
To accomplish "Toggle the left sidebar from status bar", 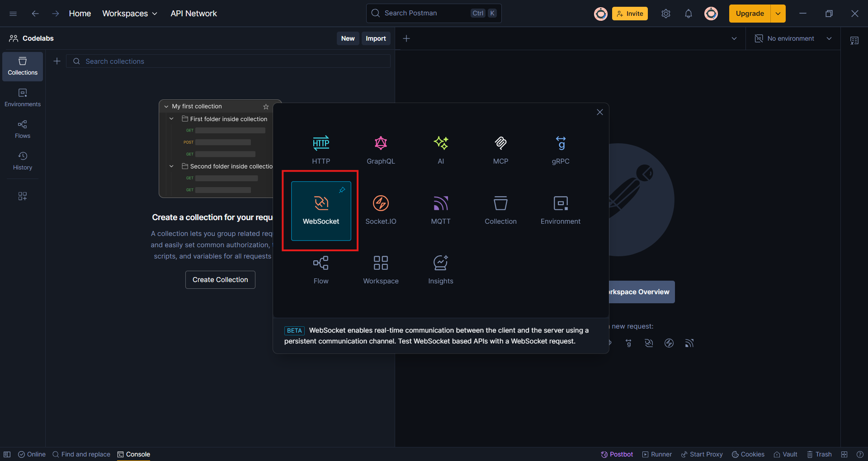I will 7,454.
